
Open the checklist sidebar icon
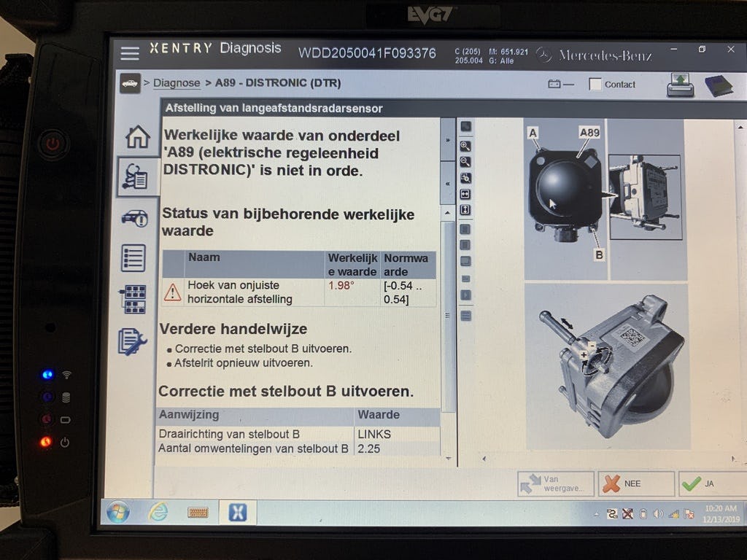133,258
